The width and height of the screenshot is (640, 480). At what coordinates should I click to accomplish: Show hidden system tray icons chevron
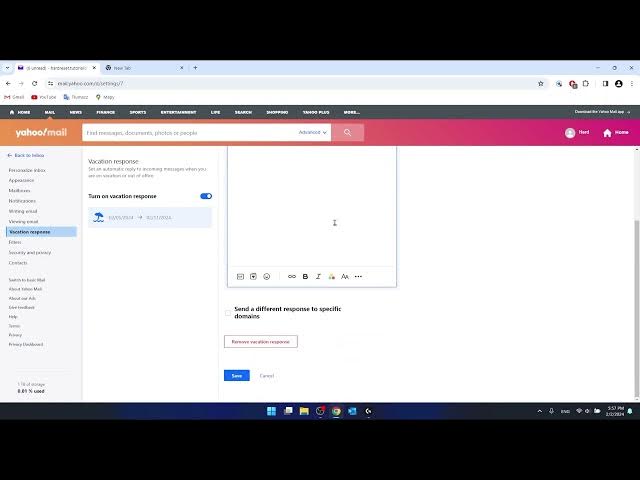click(x=540, y=411)
